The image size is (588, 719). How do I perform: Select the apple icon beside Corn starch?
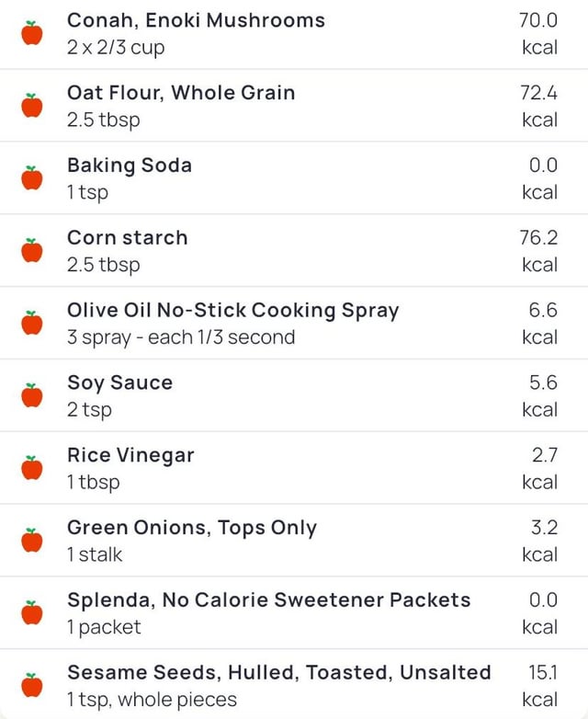tap(32, 251)
